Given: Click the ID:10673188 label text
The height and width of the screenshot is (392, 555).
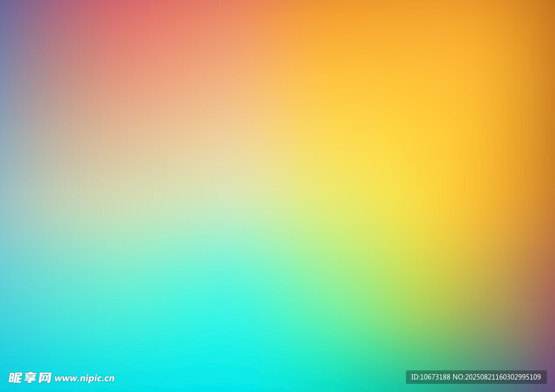Looking at the screenshot, I should pos(430,377).
